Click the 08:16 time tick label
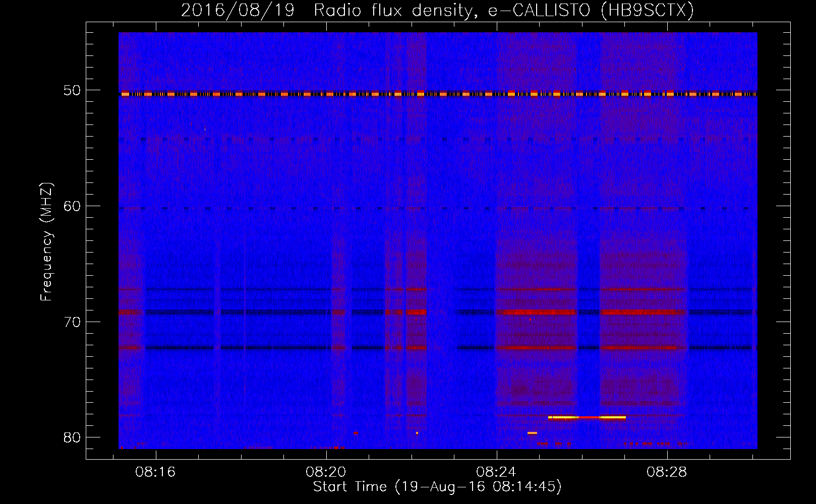The height and width of the screenshot is (504, 816). (155, 472)
